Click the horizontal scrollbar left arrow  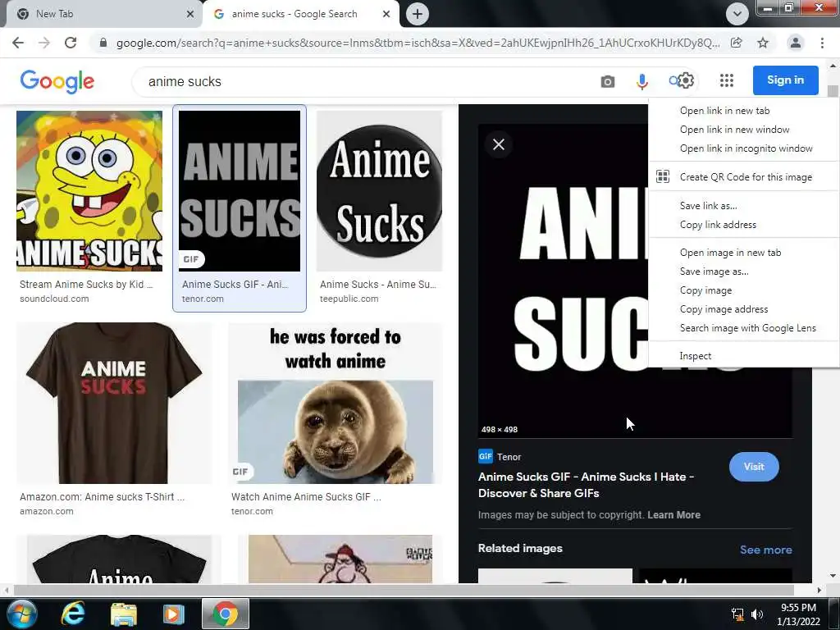point(6,590)
